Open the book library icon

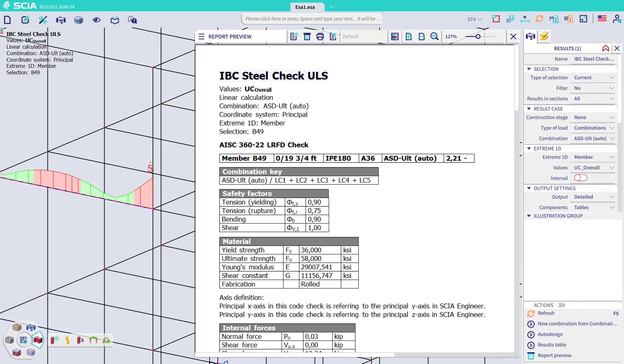[x=115, y=20]
